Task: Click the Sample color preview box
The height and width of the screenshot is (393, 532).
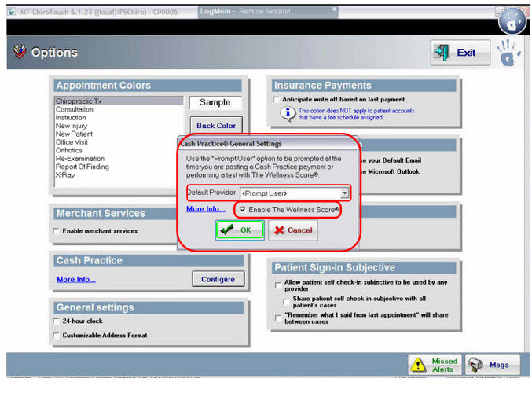Action: click(215, 102)
